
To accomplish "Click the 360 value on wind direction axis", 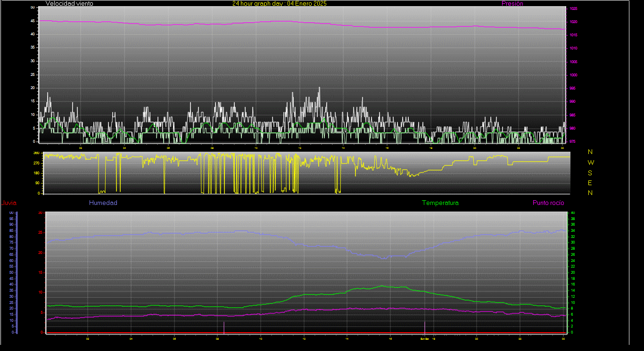I will [36, 153].
